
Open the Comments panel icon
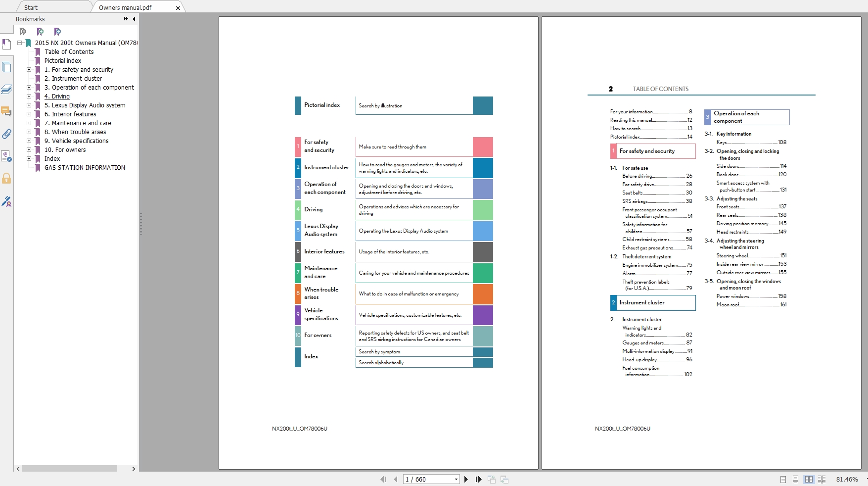point(6,111)
